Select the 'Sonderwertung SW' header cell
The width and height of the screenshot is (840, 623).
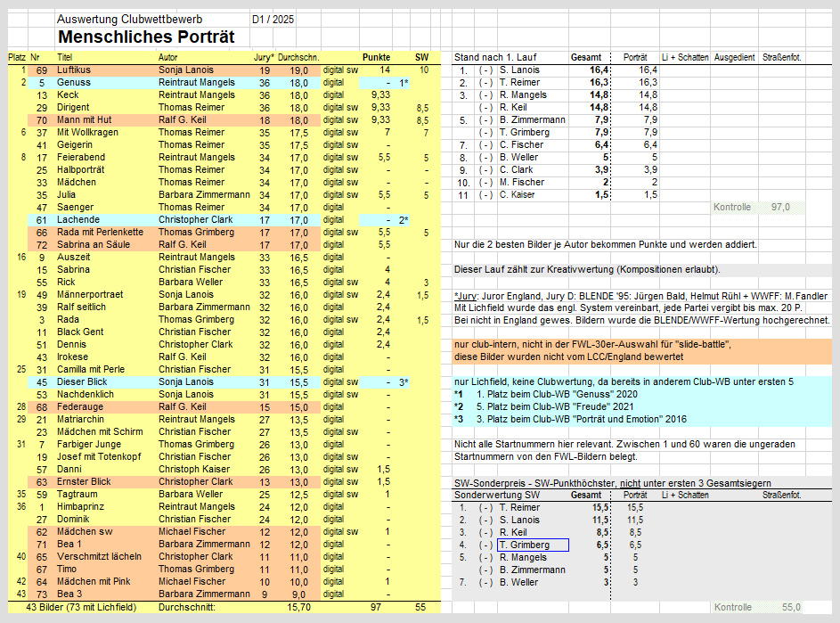click(497, 495)
